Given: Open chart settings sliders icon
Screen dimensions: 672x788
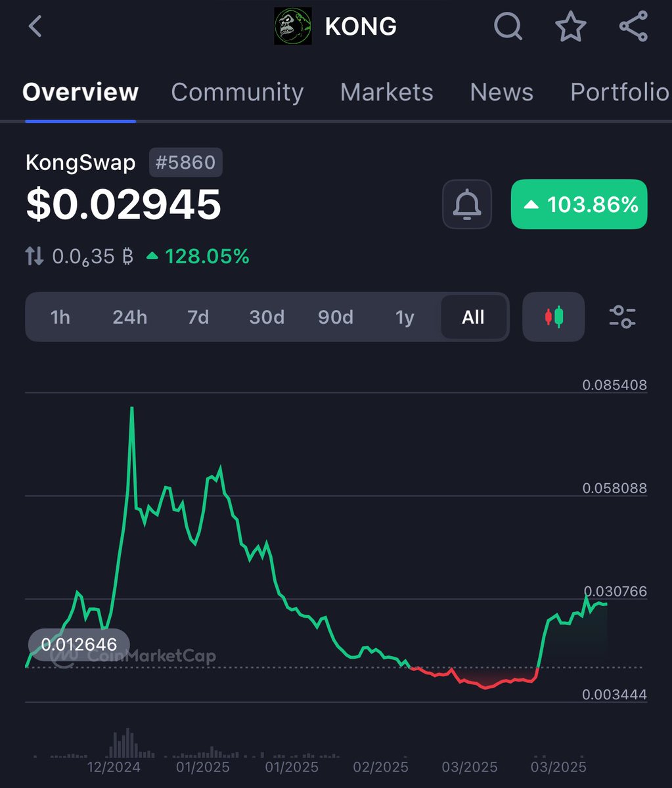Looking at the screenshot, I should pos(622,317).
